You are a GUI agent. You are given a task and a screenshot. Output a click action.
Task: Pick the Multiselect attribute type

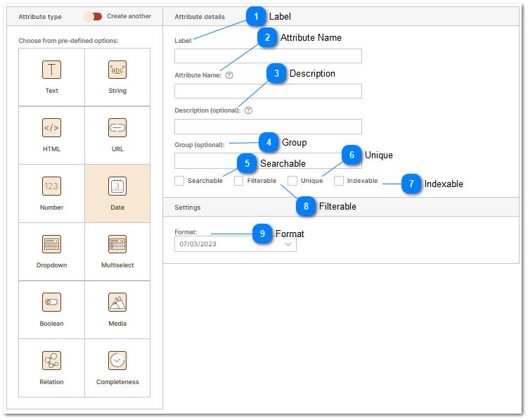(x=117, y=245)
